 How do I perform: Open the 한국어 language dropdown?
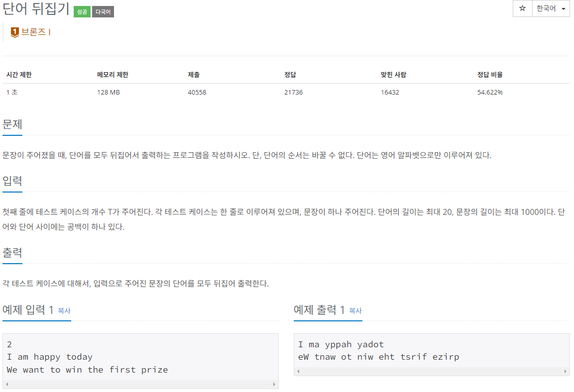coord(551,8)
